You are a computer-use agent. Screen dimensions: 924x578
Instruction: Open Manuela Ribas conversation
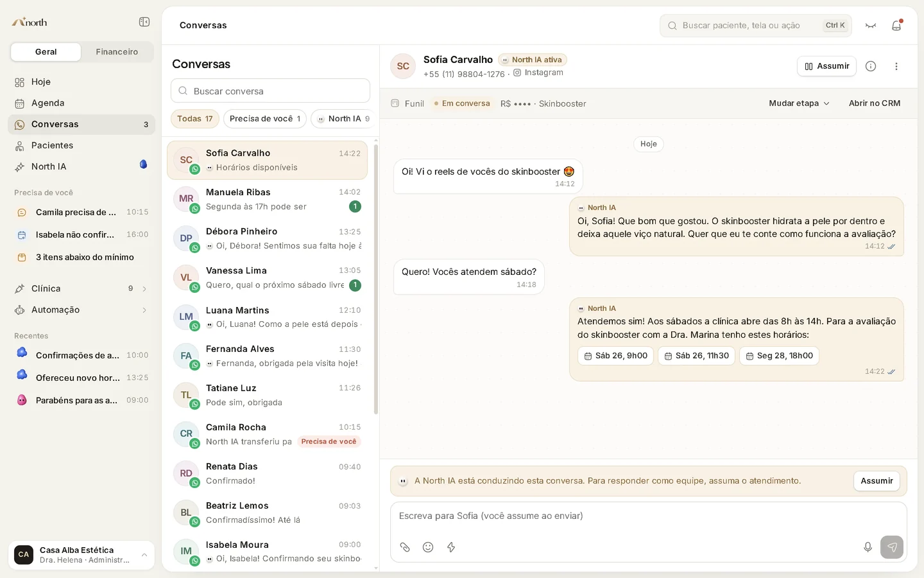pyautogui.click(x=267, y=199)
